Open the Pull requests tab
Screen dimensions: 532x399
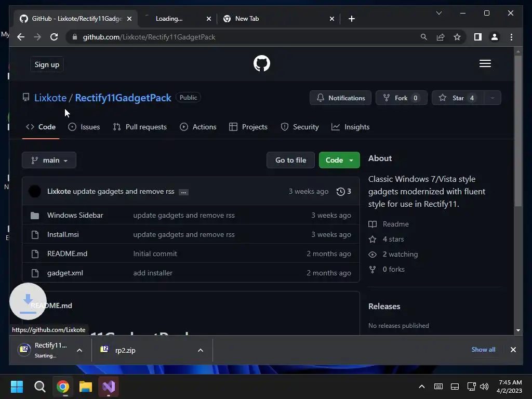tap(140, 127)
